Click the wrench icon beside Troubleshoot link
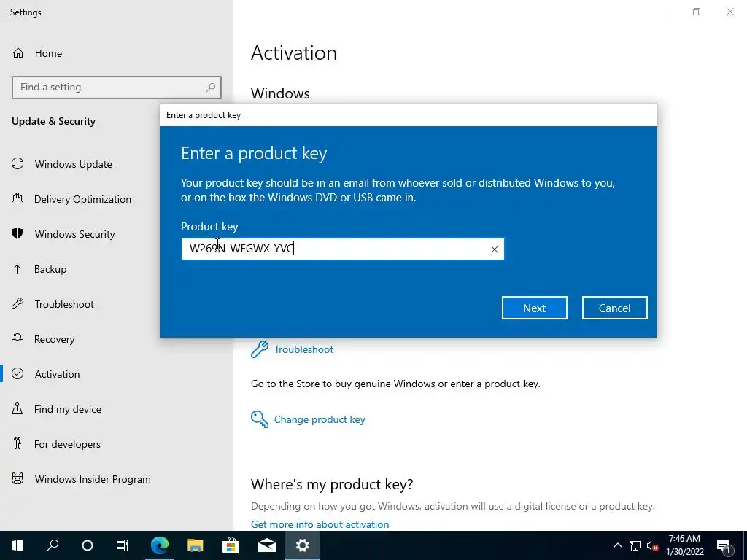This screenshot has height=560, width=747. coord(260,349)
